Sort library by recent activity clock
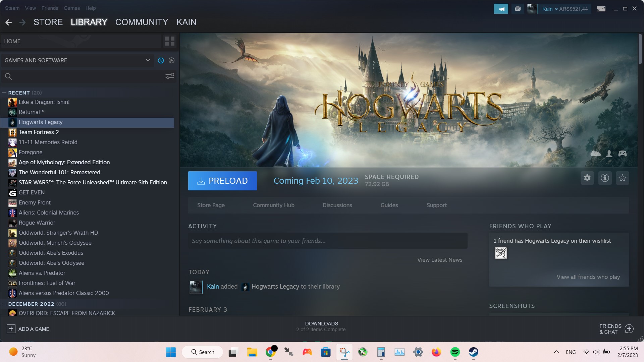 coord(161,60)
